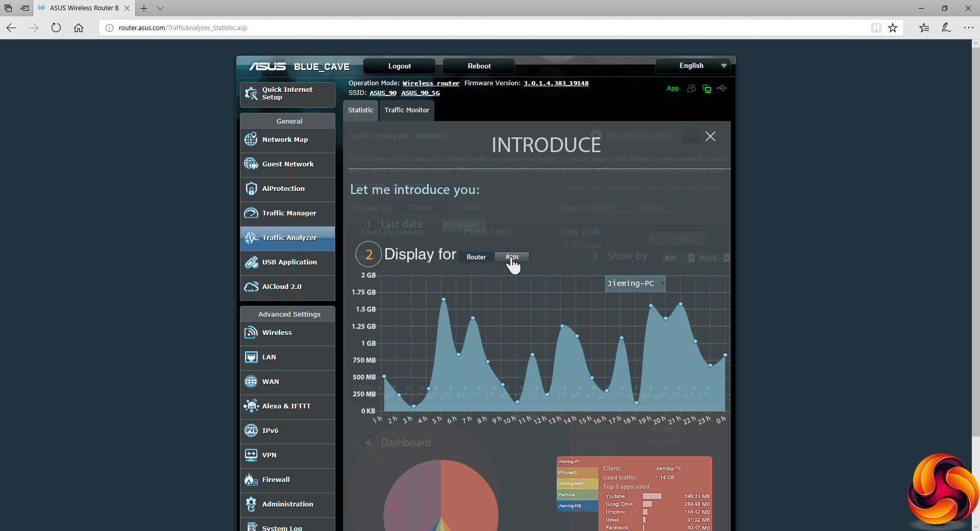Open AiProtection shield icon
Screen dimensions: 980x531
(251, 188)
